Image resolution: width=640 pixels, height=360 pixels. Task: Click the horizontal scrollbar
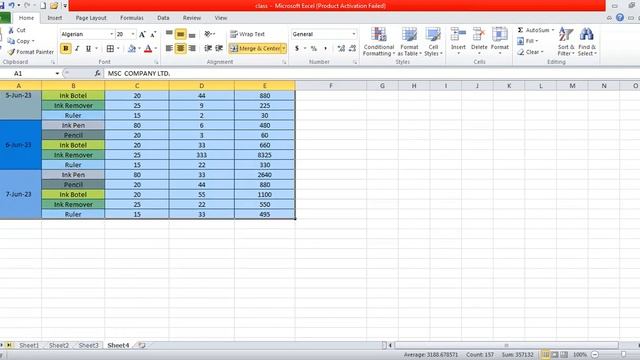coord(506,345)
